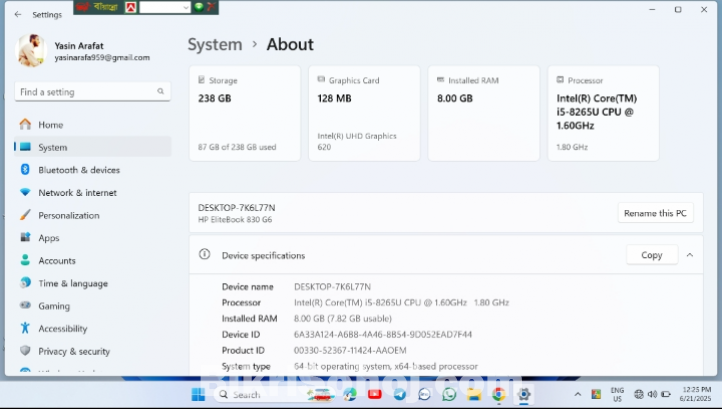Click the HP EliteBook 830 G6 model name
Image resolution: width=722 pixels, height=409 pixels.
(x=235, y=220)
